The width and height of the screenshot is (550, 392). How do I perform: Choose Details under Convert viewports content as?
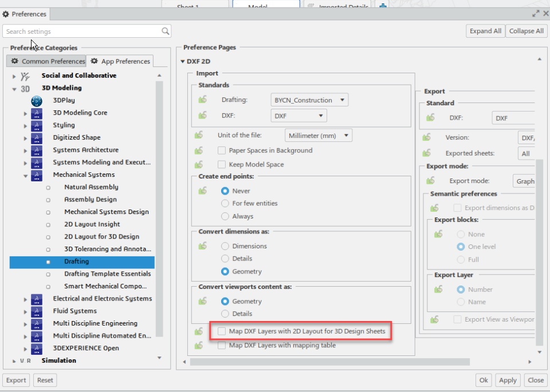tap(225, 314)
